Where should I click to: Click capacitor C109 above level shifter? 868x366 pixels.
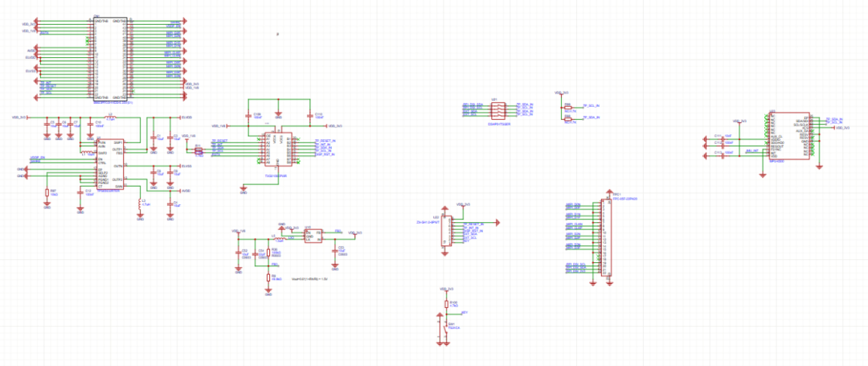click(250, 117)
